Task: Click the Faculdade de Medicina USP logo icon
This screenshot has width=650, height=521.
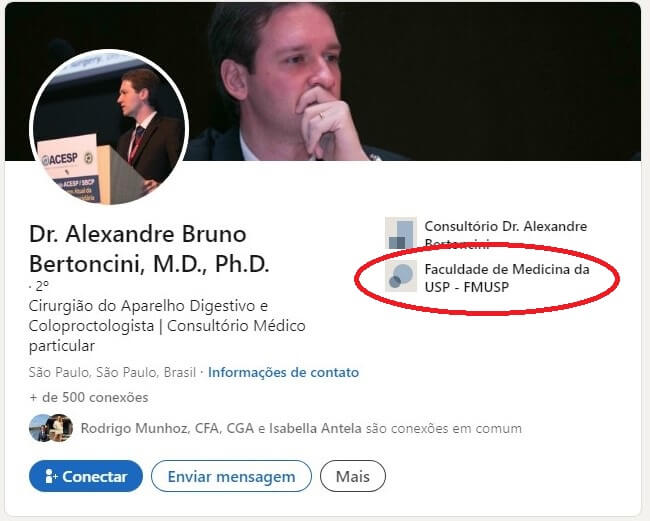Action: [400, 276]
